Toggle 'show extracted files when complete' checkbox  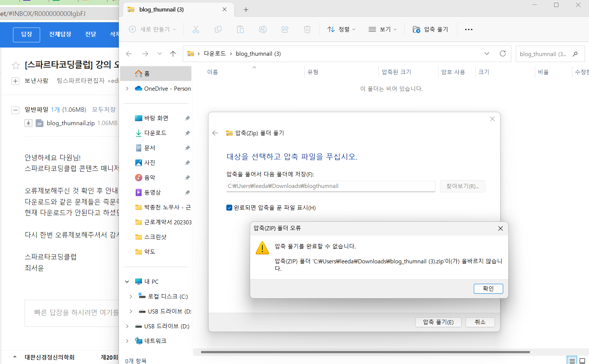click(229, 208)
